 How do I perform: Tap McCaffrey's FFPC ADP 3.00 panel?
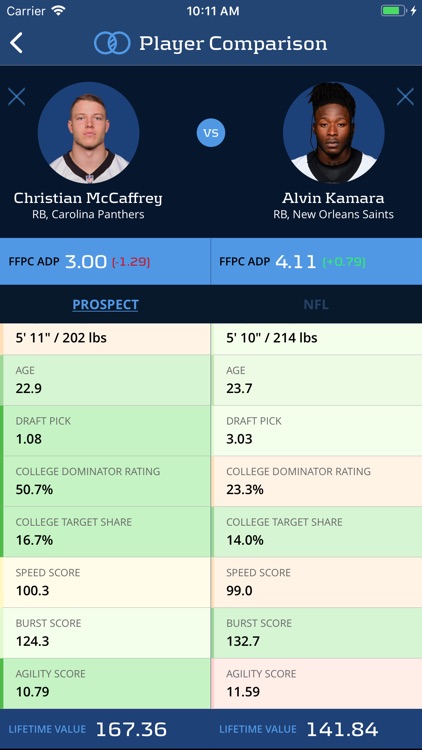[105, 262]
